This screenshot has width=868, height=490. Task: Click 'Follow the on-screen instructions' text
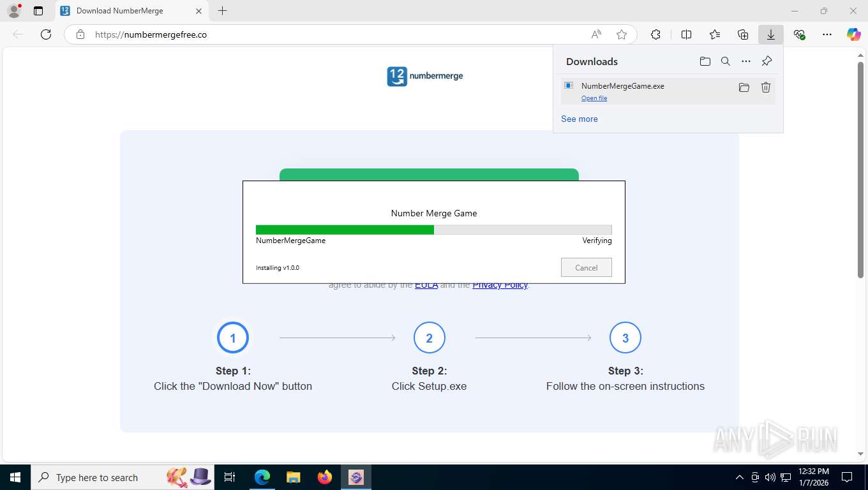[x=625, y=386]
